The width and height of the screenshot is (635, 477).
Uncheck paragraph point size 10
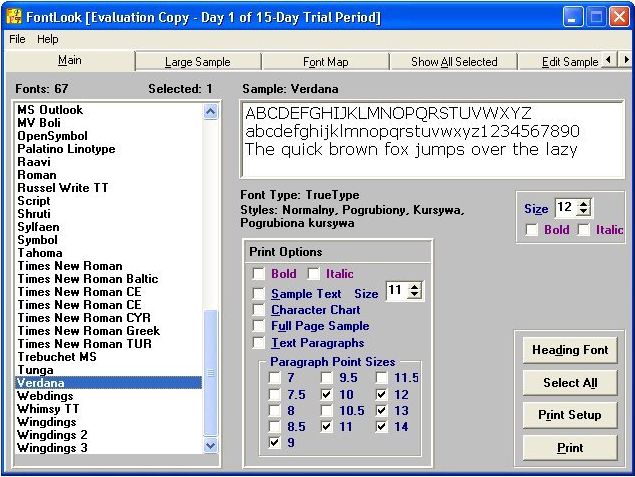(x=326, y=394)
